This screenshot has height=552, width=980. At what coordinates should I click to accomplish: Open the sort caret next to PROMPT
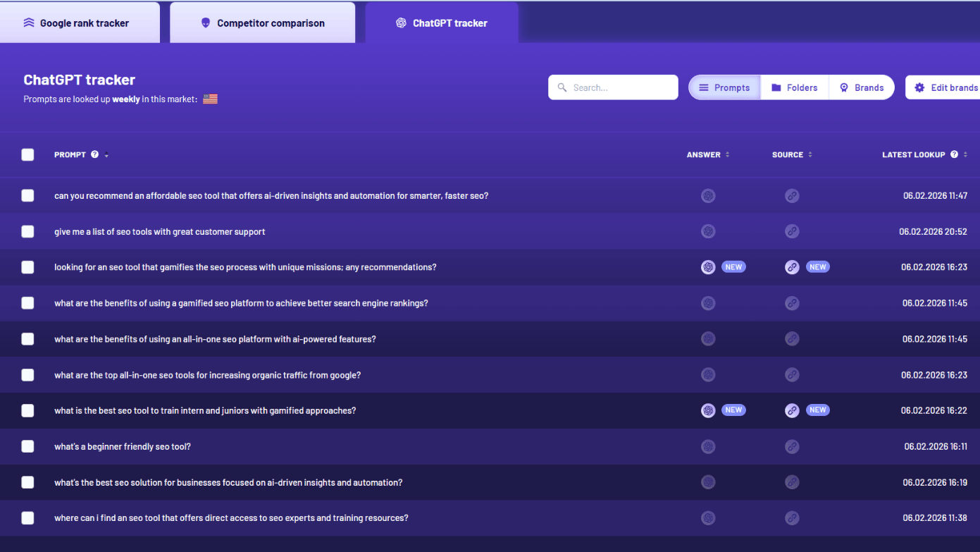(x=105, y=156)
